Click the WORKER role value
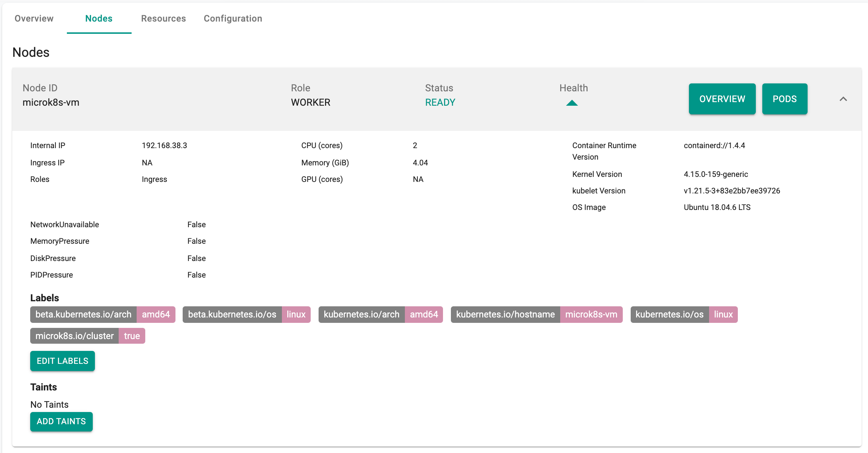 pos(311,102)
